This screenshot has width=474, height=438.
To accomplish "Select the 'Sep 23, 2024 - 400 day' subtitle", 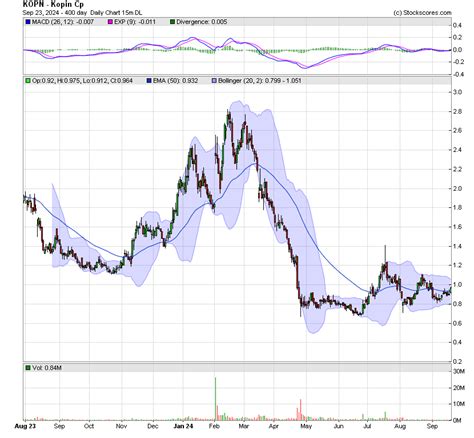I will [55, 13].
